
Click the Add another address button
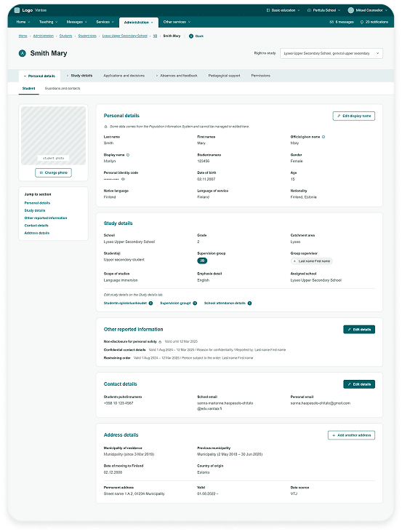click(x=351, y=435)
